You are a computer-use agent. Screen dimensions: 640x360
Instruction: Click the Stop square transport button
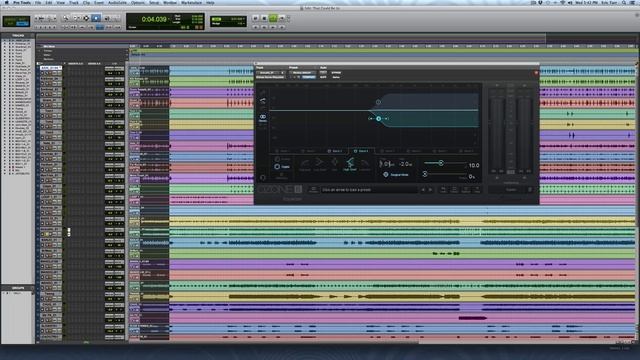pos(264,18)
